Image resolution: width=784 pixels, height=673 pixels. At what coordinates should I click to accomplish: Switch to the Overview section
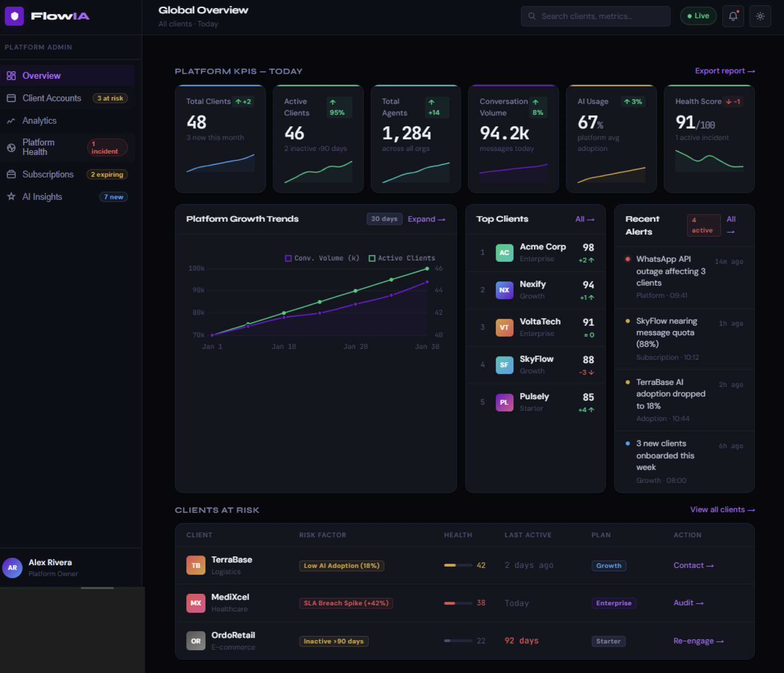[41, 76]
